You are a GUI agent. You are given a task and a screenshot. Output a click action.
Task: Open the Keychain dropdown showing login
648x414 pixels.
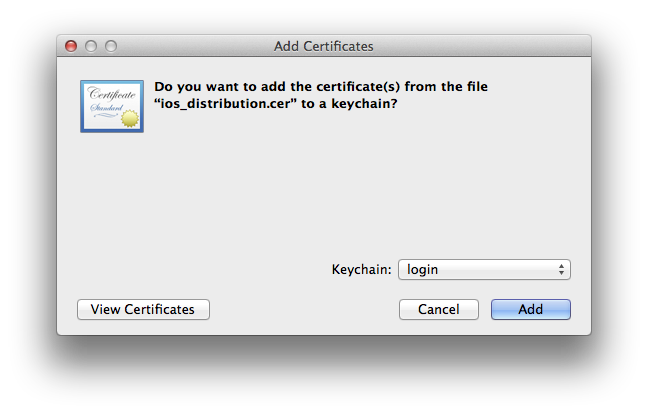[484, 269]
